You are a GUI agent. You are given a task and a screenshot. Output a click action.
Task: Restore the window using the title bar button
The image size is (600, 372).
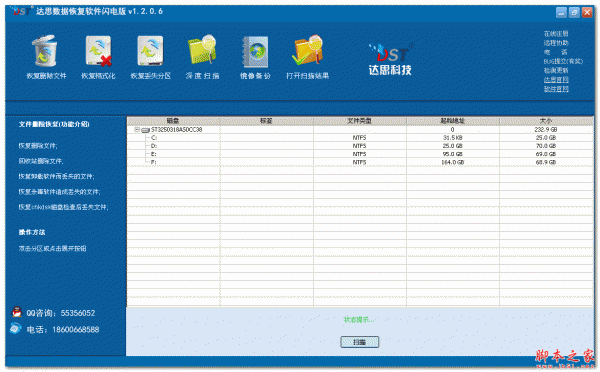[574, 12]
